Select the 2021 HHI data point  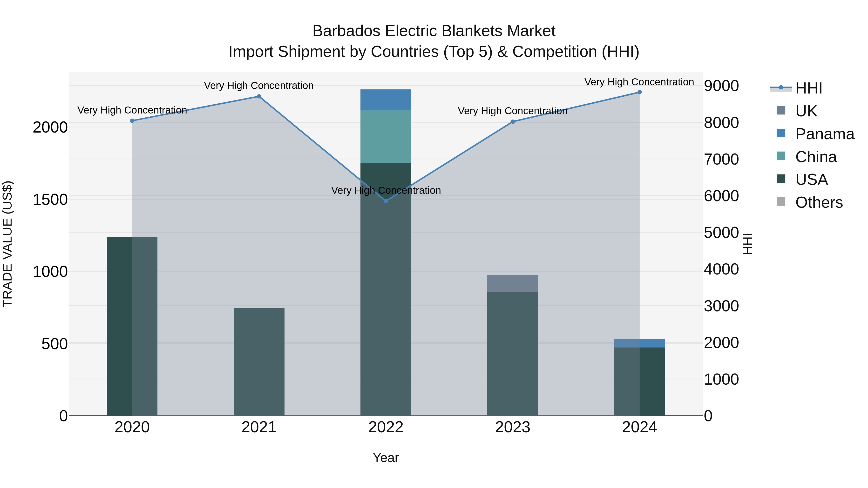coord(259,96)
